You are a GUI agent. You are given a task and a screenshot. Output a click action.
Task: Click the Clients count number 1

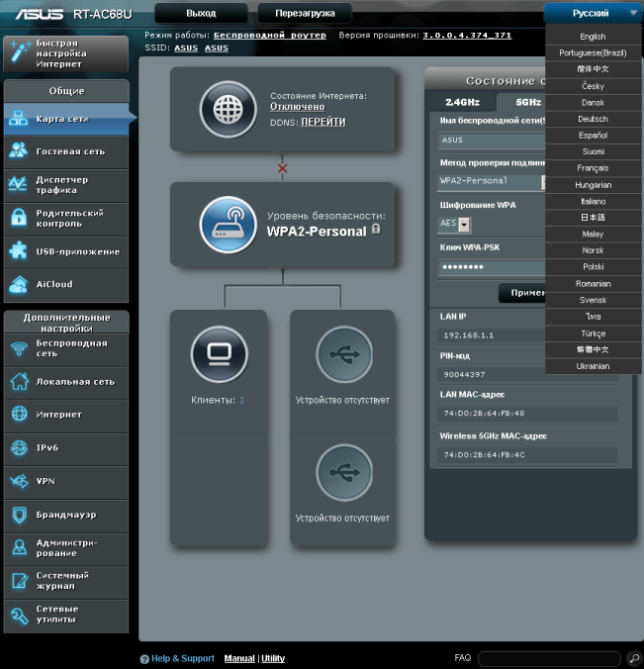tap(241, 400)
